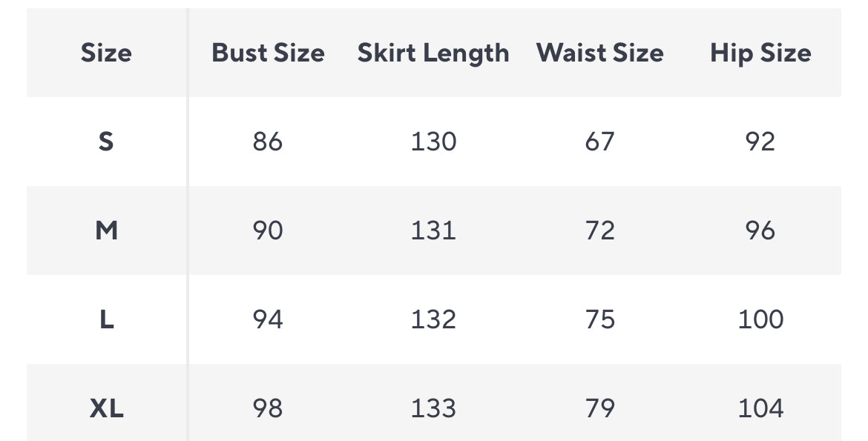868x441 pixels.
Task: Select waist size value 72
Action: pyautogui.click(x=599, y=231)
